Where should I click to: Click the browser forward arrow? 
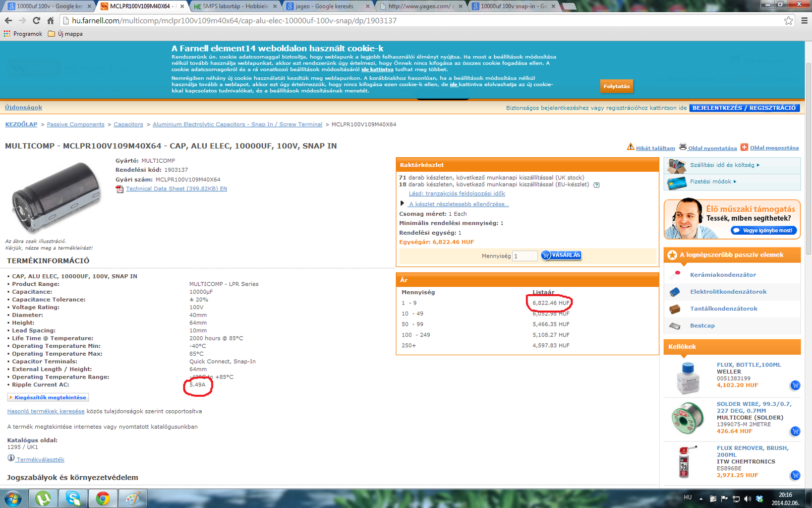point(22,20)
